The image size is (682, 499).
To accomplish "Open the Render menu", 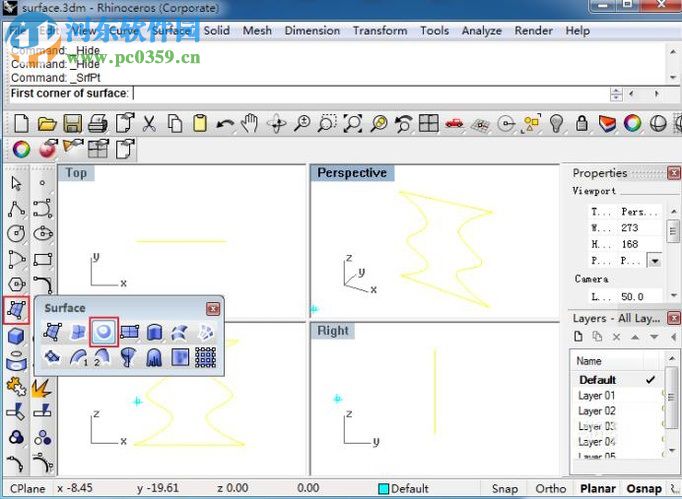I will pos(533,30).
